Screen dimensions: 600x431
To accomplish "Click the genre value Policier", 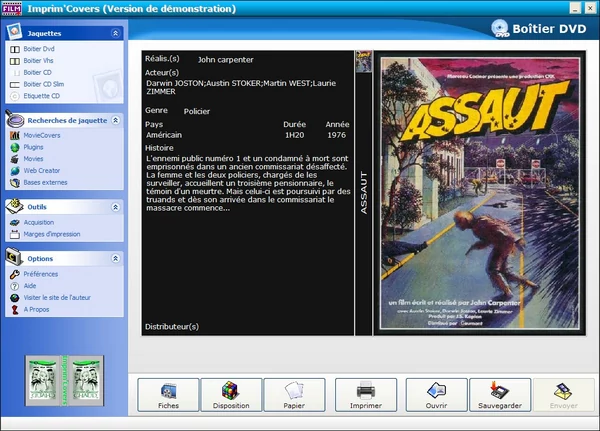I will [197, 111].
